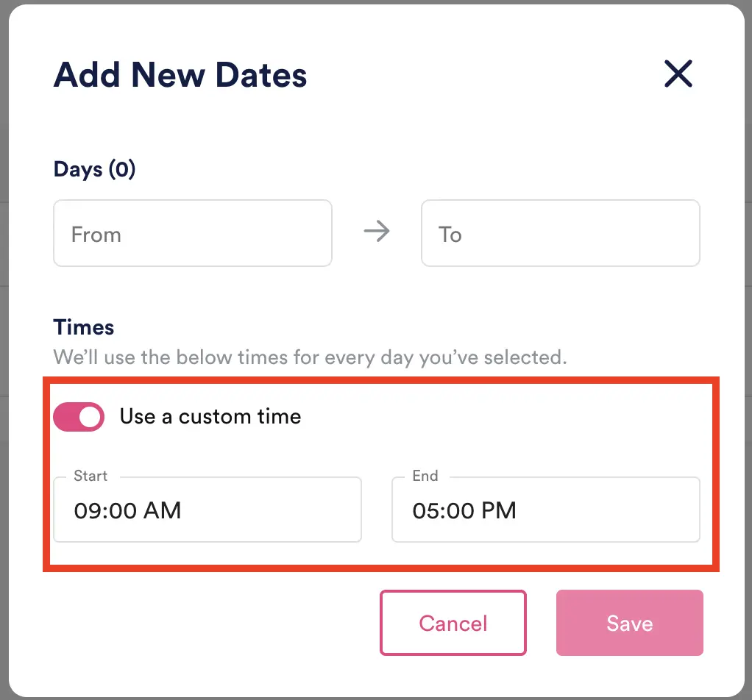Open the To date picker
This screenshot has width=752, height=700.
[x=560, y=233]
